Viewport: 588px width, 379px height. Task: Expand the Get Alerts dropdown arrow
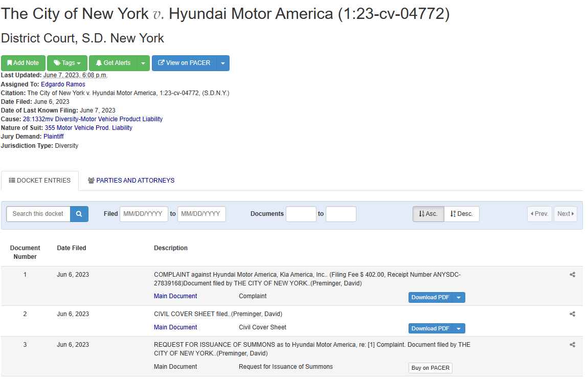pyautogui.click(x=143, y=63)
